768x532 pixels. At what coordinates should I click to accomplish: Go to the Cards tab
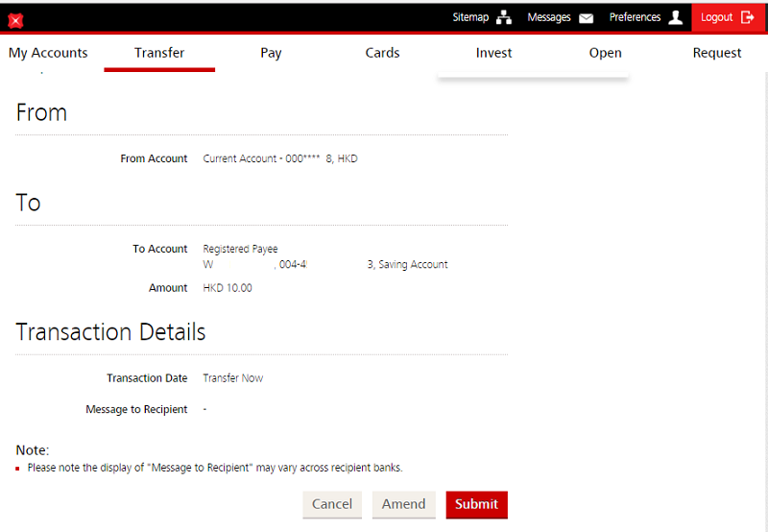[382, 53]
